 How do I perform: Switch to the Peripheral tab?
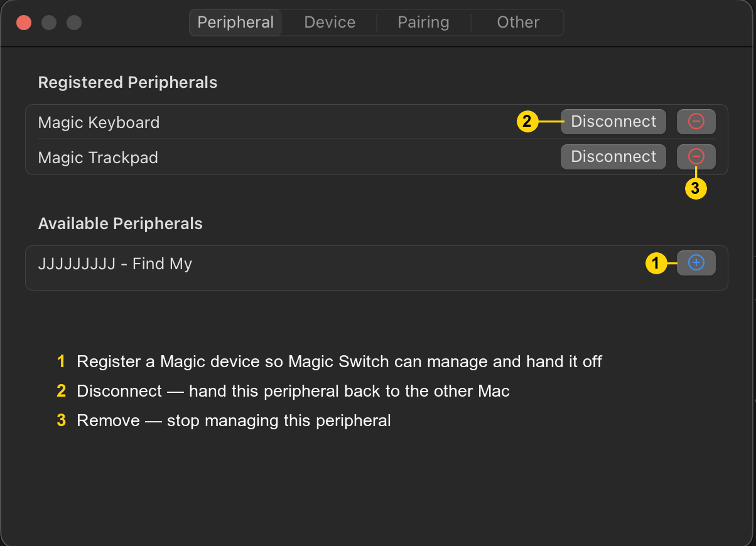coord(235,23)
